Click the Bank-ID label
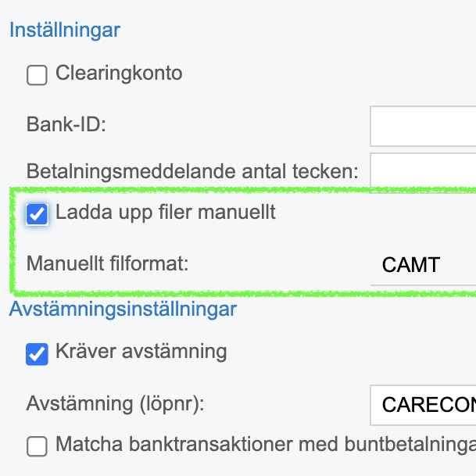The width and height of the screenshot is (476, 476). click(66, 124)
